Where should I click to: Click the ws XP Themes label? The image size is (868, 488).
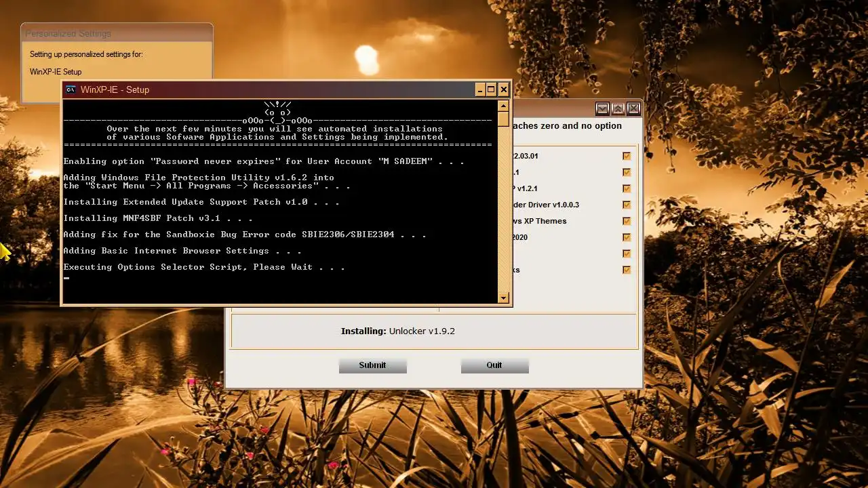click(x=540, y=221)
